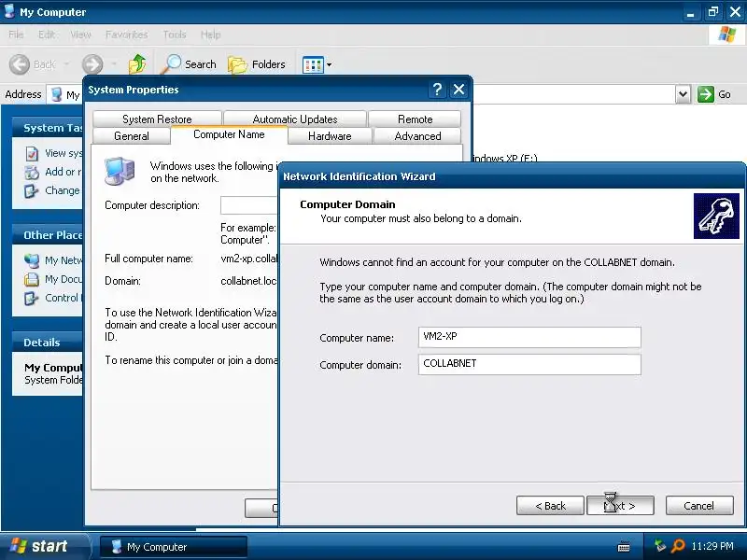The image size is (747, 560).
Task: Click the orange magnifier tray icon
Action: click(678, 546)
